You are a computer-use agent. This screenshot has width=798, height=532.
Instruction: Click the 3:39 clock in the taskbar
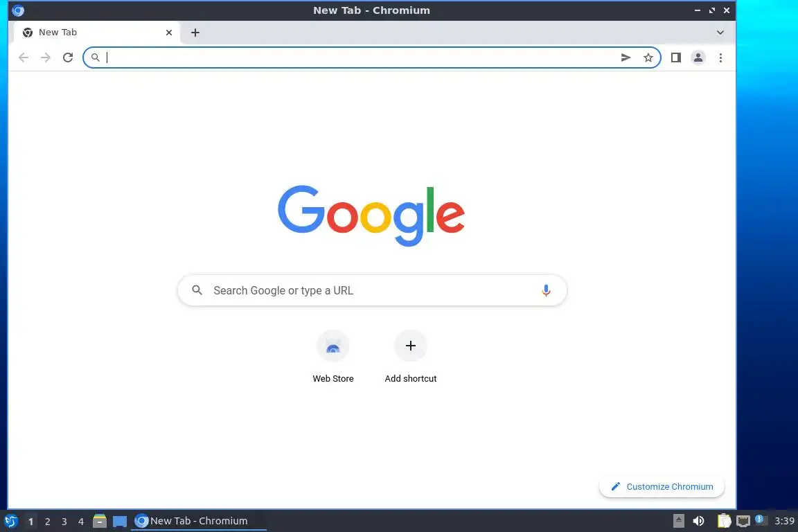pyautogui.click(x=784, y=521)
